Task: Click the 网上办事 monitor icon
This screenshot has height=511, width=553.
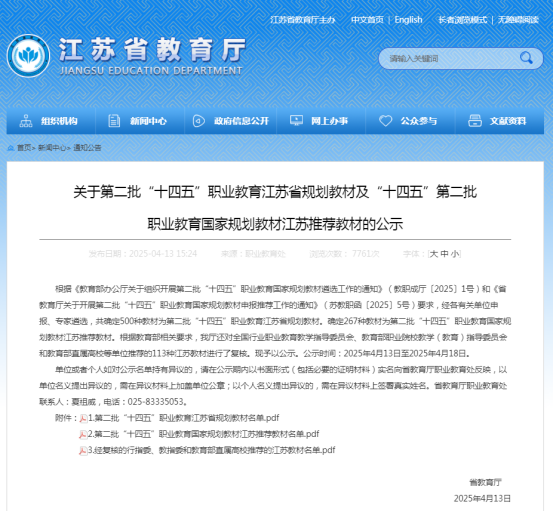Action: point(296,121)
